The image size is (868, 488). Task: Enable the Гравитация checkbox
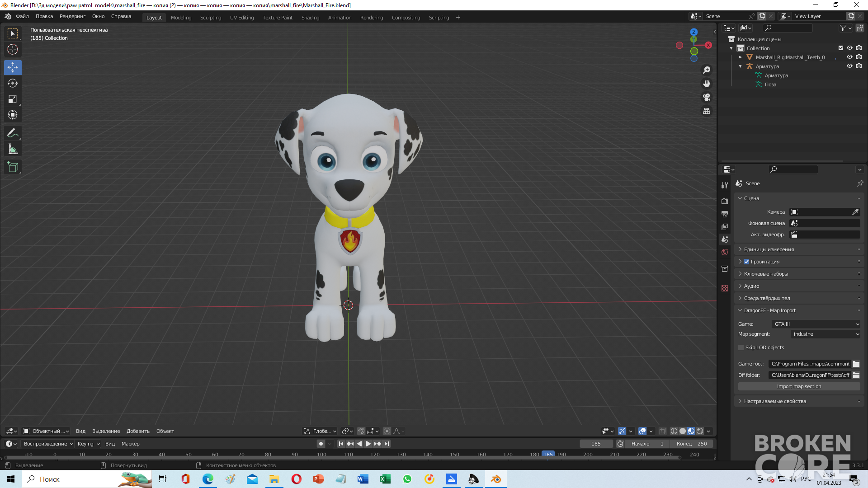click(746, 262)
